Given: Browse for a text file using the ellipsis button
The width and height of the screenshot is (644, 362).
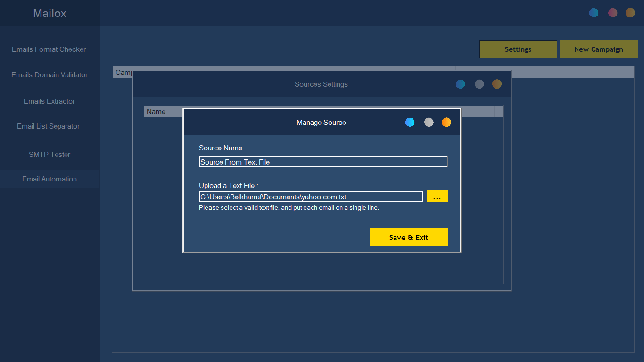Looking at the screenshot, I should pyautogui.click(x=437, y=196).
